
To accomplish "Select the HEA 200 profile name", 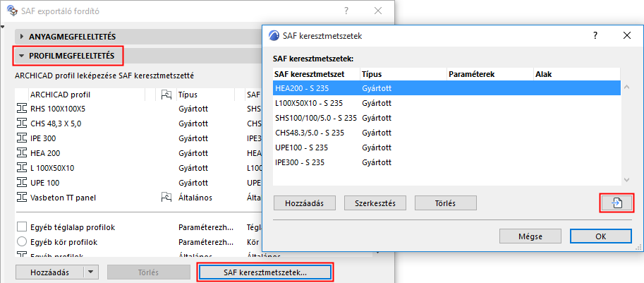I will pos(45,153).
